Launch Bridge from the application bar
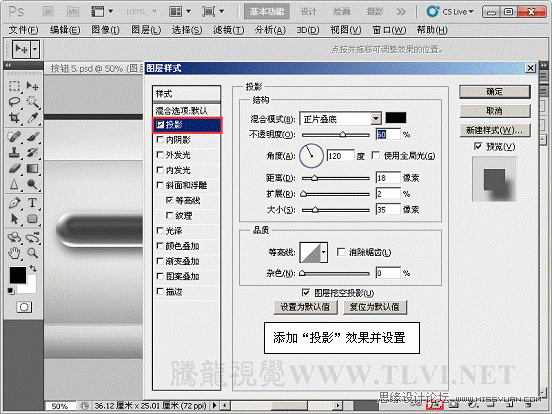This screenshot has width=552, height=414. 48,12
